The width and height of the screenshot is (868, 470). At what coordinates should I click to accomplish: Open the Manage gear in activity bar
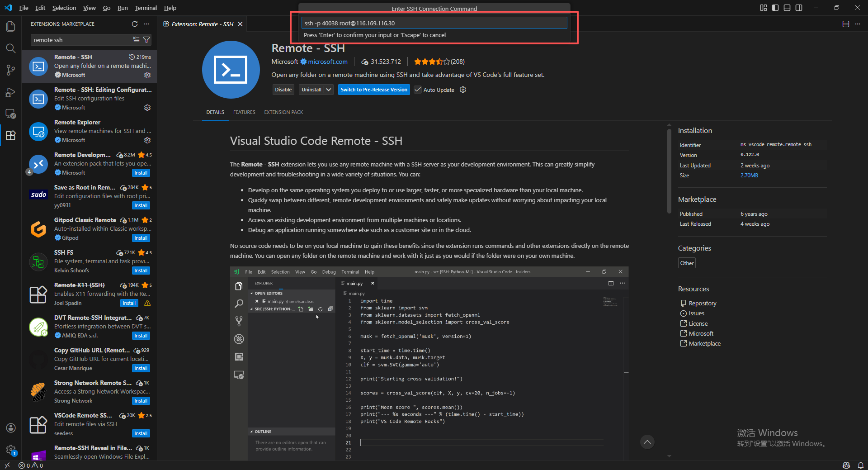[x=10, y=450]
